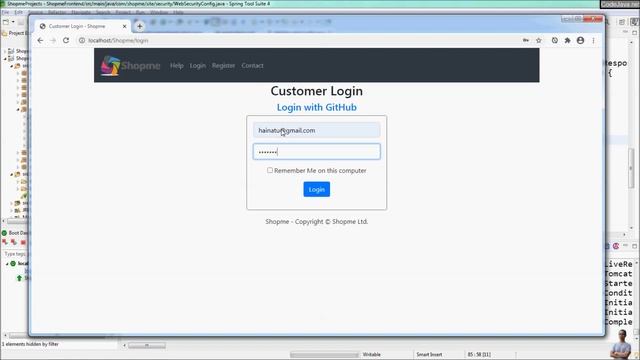Click the 85 : 58 cursor position status

(x=479, y=354)
